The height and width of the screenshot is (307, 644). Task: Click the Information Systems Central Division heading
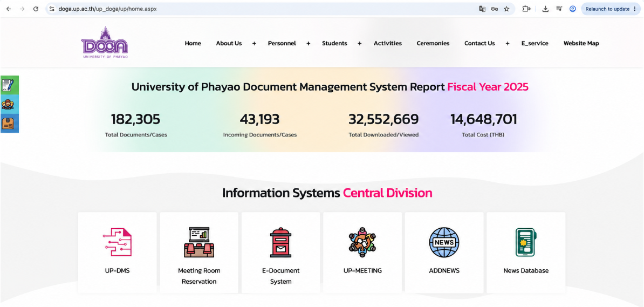pos(327,193)
